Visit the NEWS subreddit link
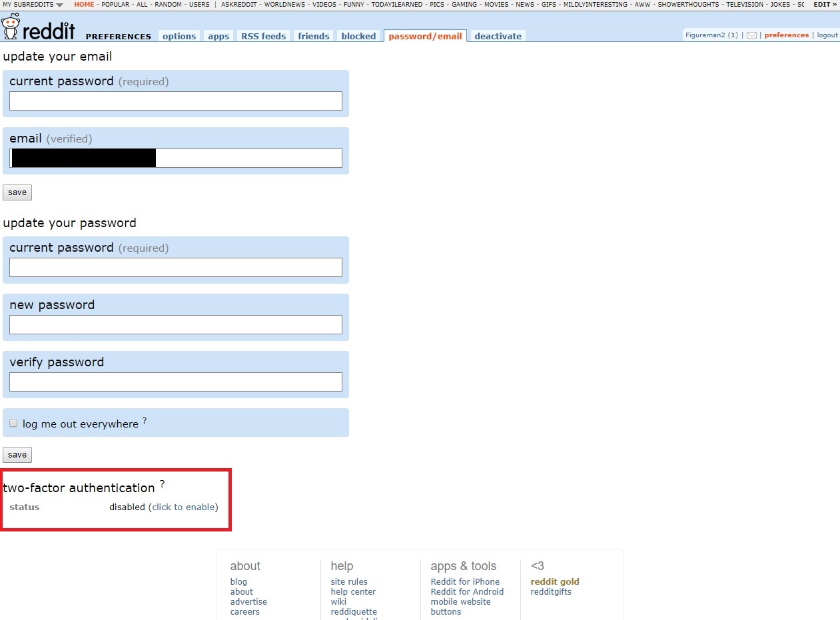The image size is (840, 620). [525, 5]
